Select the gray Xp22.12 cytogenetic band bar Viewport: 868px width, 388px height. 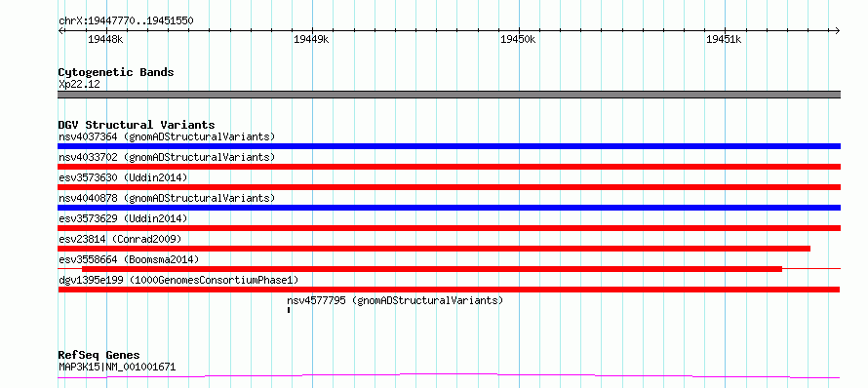coord(449,95)
